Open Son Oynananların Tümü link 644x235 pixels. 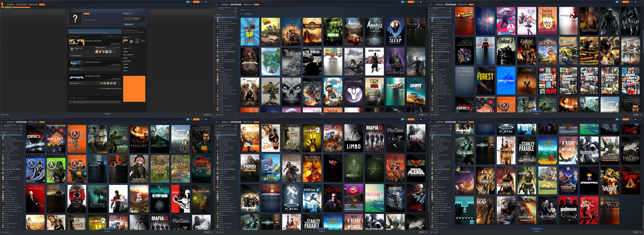pyautogui.click(x=109, y=89)
